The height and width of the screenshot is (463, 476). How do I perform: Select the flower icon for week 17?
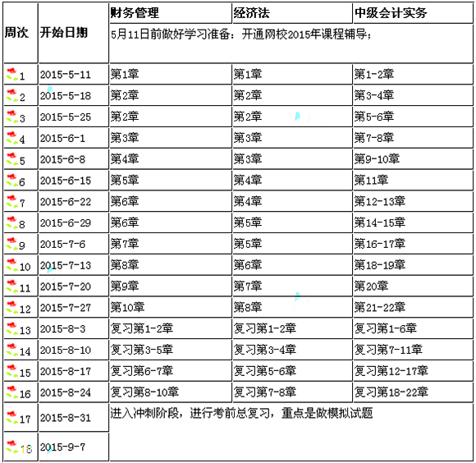pyautogui.click(x=11, y=417)
